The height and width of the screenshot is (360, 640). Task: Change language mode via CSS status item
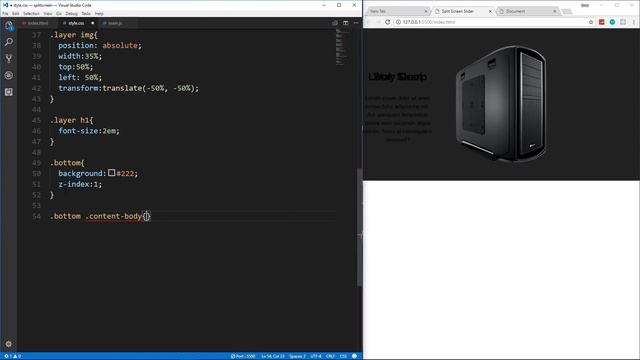click(x=343, y=356)
